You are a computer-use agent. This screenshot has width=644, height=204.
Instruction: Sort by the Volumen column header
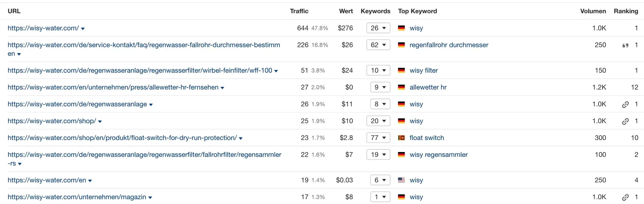[593, 11]
